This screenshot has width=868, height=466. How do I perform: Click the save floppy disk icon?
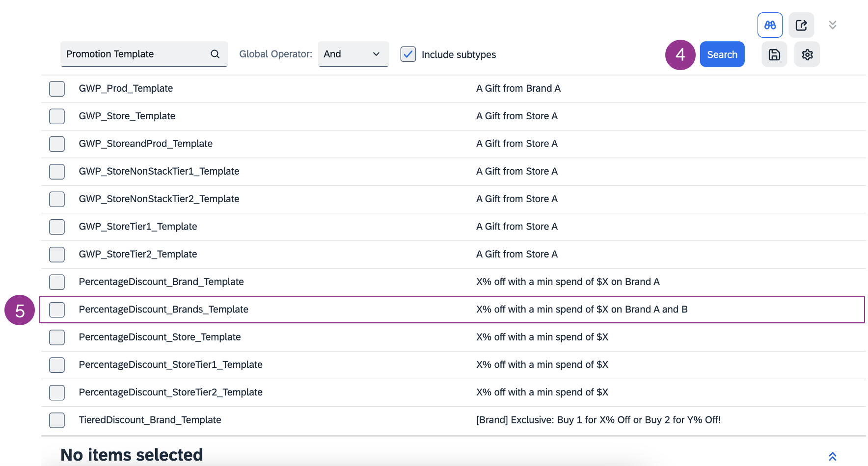coord(774,54)
